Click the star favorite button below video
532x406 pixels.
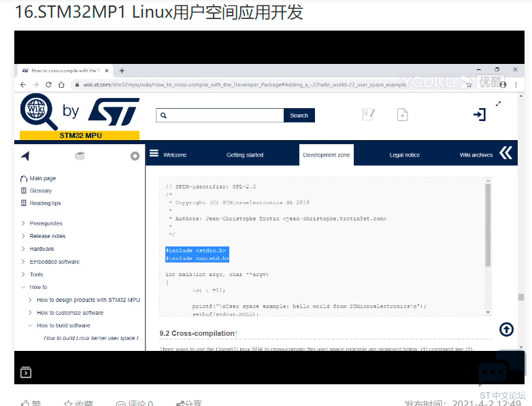pyautogui.click(x=78, y=403)
